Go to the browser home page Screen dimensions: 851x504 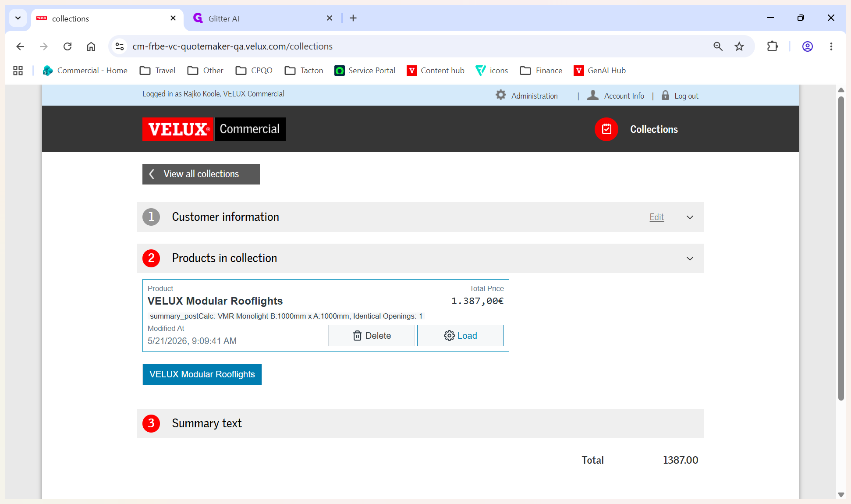91,46
